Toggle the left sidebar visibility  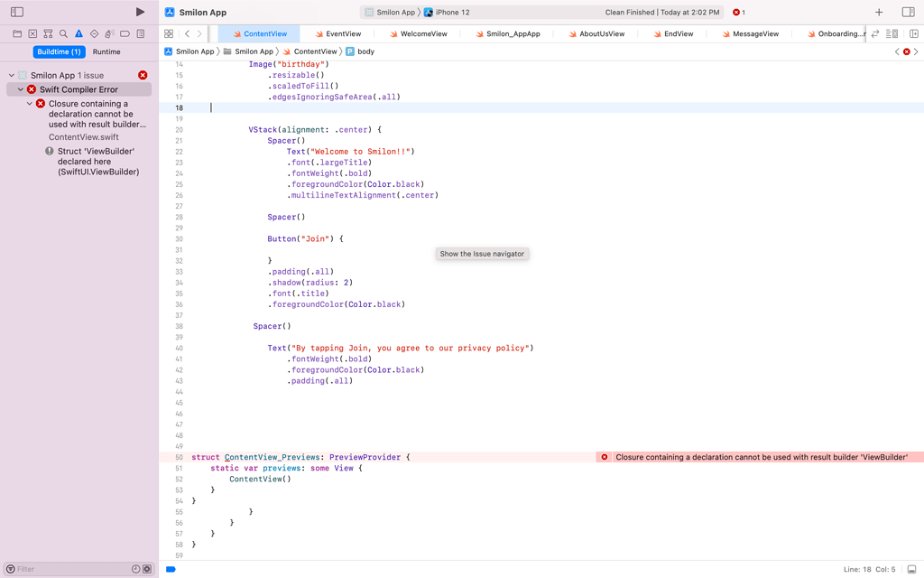pyautogui.click(x=16, y=10)
